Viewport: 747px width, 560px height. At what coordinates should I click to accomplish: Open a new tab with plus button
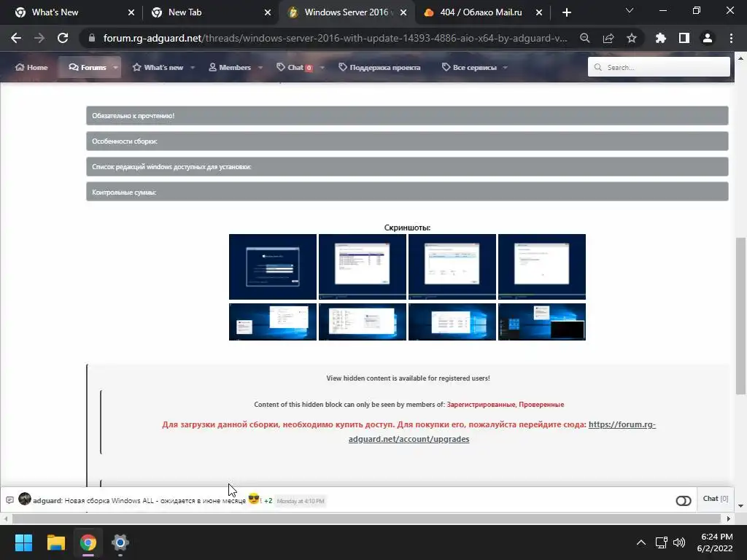(x=566, y=12)
